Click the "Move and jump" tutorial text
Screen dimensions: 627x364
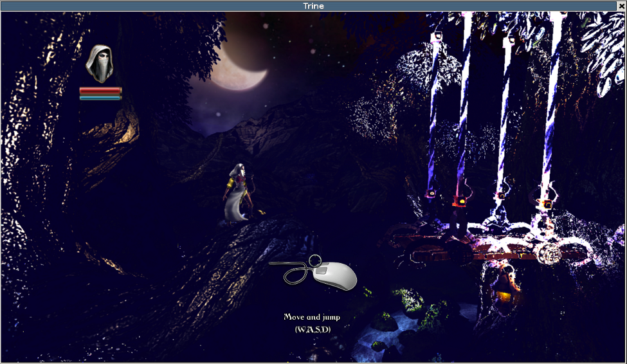[312, 317]
